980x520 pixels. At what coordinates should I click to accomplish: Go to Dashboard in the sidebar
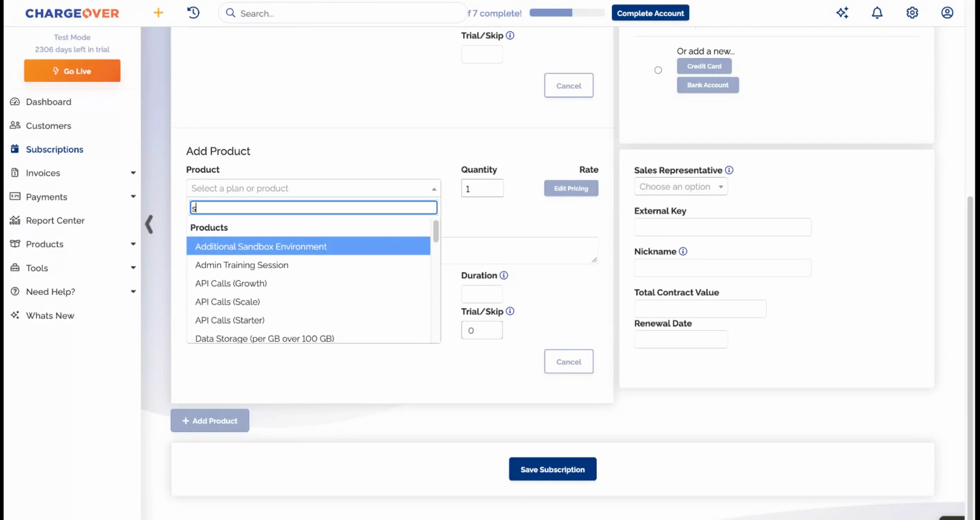point(48,102)
